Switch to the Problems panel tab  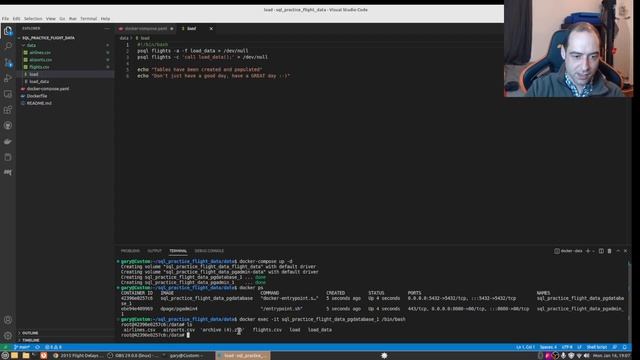[130, 251]
